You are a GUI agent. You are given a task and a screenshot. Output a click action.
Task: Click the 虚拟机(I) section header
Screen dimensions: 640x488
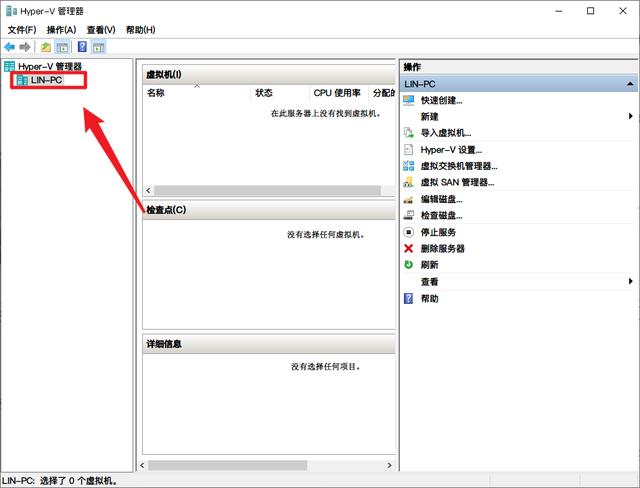coord(269,75)
